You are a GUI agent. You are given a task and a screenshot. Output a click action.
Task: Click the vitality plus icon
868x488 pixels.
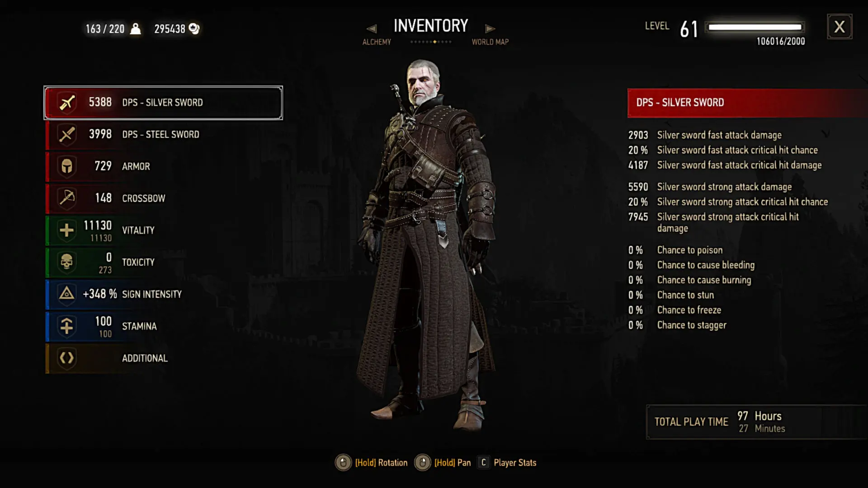pos(67,230)
